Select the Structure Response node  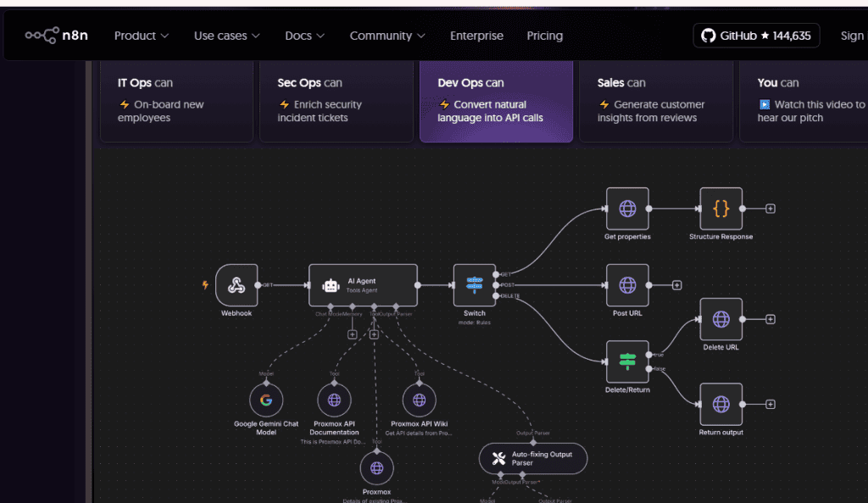(721, 209)
